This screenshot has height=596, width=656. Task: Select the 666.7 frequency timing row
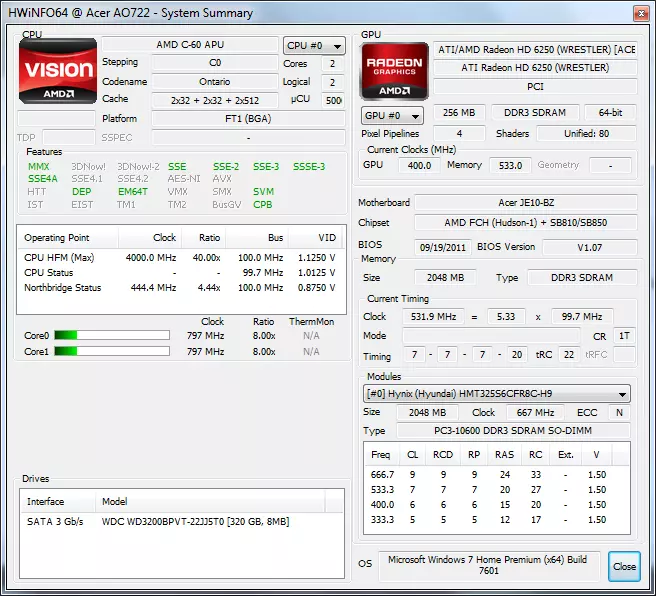(x=497, y=475)
